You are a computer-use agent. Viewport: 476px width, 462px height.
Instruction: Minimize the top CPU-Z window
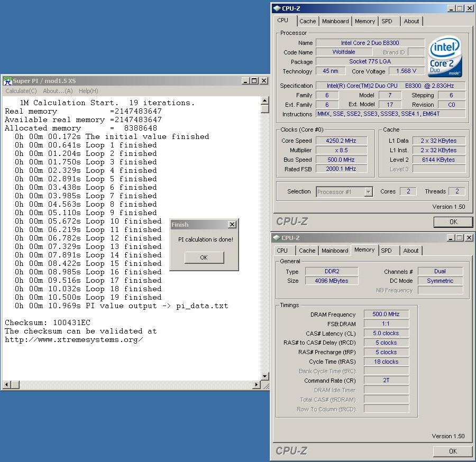pyautogui.click(x=452, y=8)
